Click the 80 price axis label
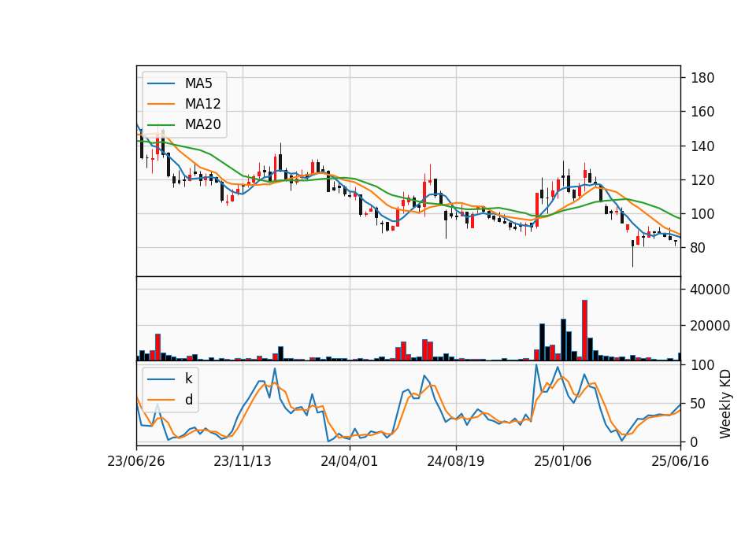Screen dimensions: 756x543 tap(699, 248)
